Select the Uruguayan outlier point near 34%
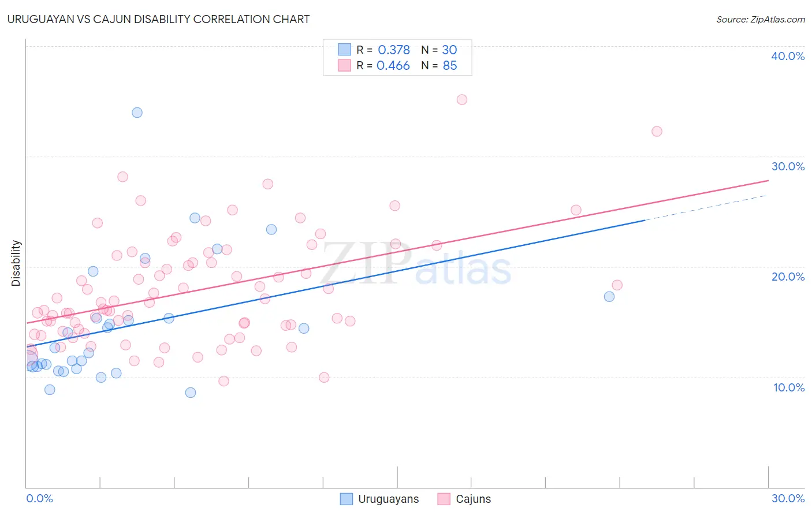Image resolution: width=812 pixels, height=515 pixels. coord(137,113)
